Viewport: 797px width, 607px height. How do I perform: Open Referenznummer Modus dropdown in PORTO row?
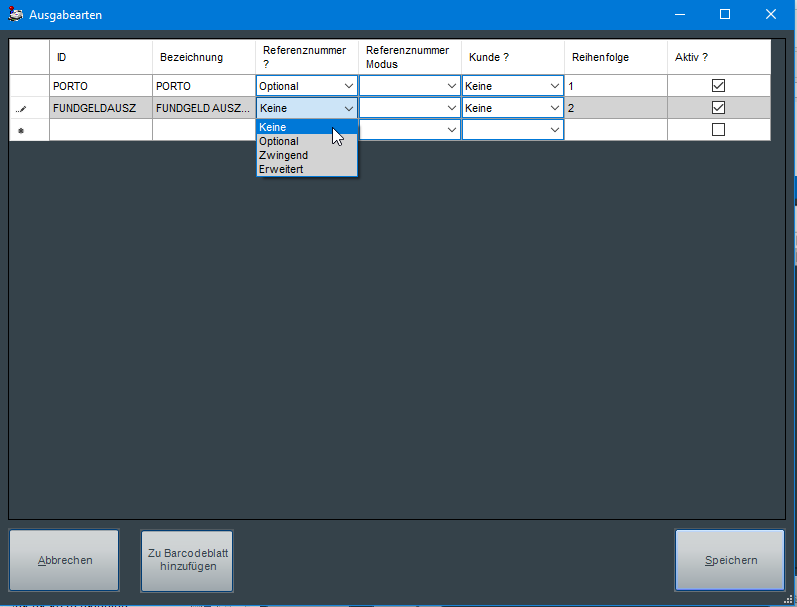pyautogui.click(x=451, y=86)
